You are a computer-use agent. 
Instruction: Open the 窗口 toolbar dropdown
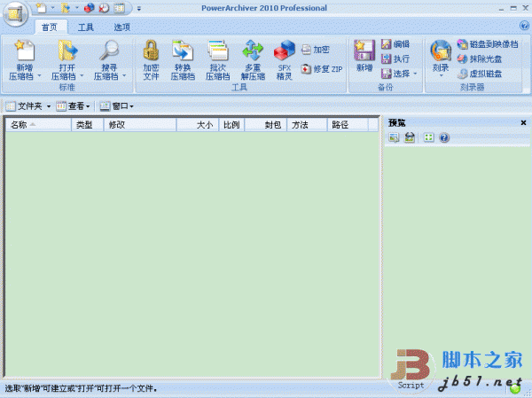117,106
